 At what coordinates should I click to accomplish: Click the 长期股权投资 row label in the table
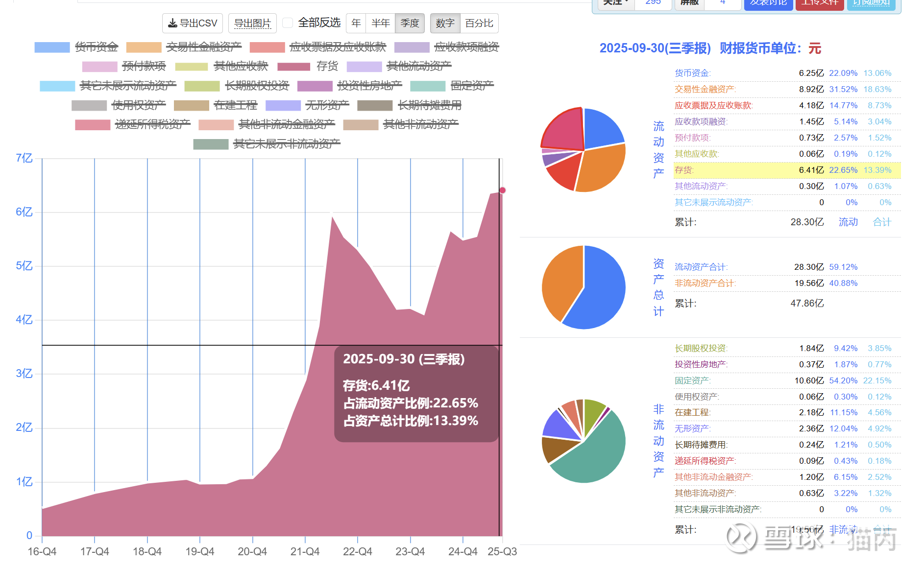click(701, 348)
